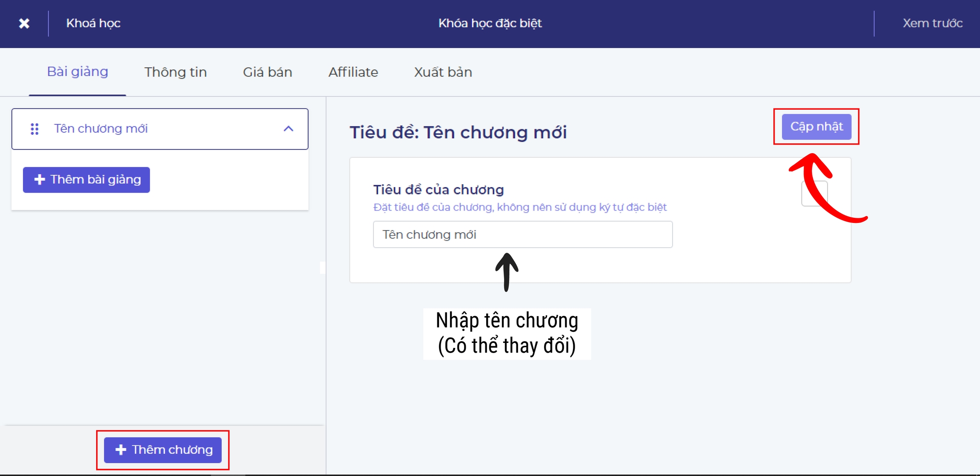Image resolution: width=980 pixels, height=476 pixels.
Task: Click the Khóa học đặc biệt header title
Action: coord(490,23)
